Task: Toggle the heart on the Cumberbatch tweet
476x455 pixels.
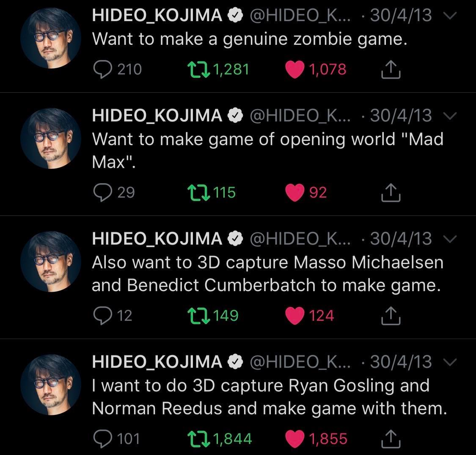Action: [x=294, y=316]
